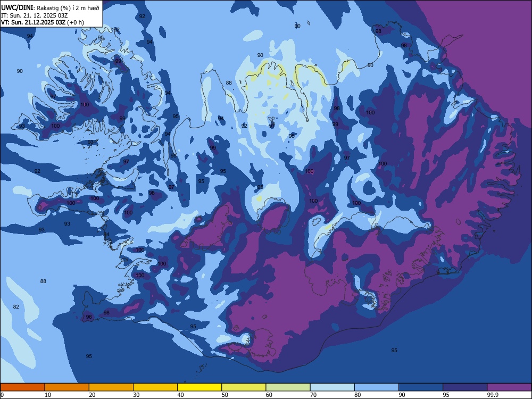The height and width of the screenshot is (399, 532).
Task: Select the bright yellow 40–50 legend swatch
Action: click(x=199, y=387)
